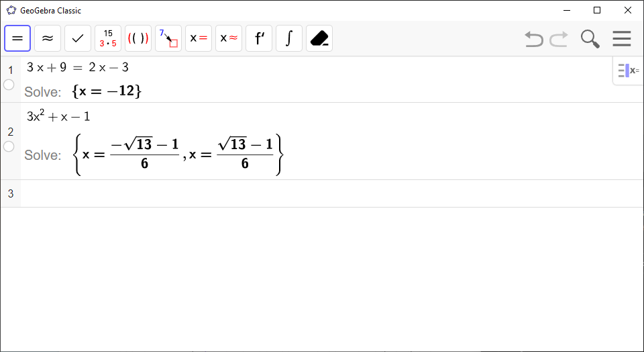
Task: Select the Expand parentheses tool
Action: point(138,38)
